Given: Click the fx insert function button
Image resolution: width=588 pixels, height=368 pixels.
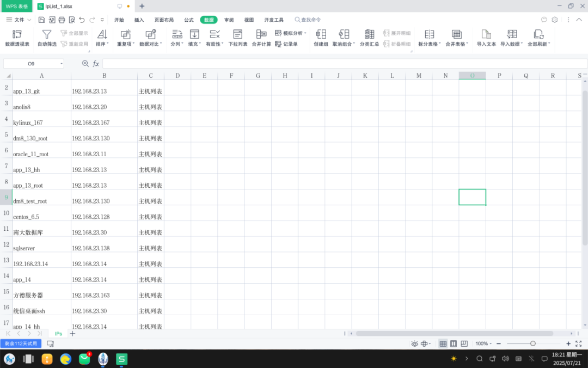Looking at the screenshot, I should (96, 64).
